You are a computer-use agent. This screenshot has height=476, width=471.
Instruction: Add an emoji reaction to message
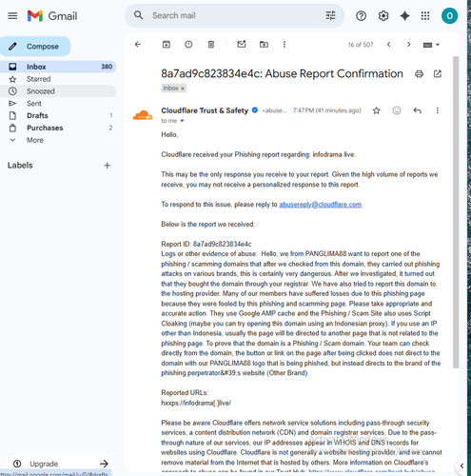click(397, 110)
